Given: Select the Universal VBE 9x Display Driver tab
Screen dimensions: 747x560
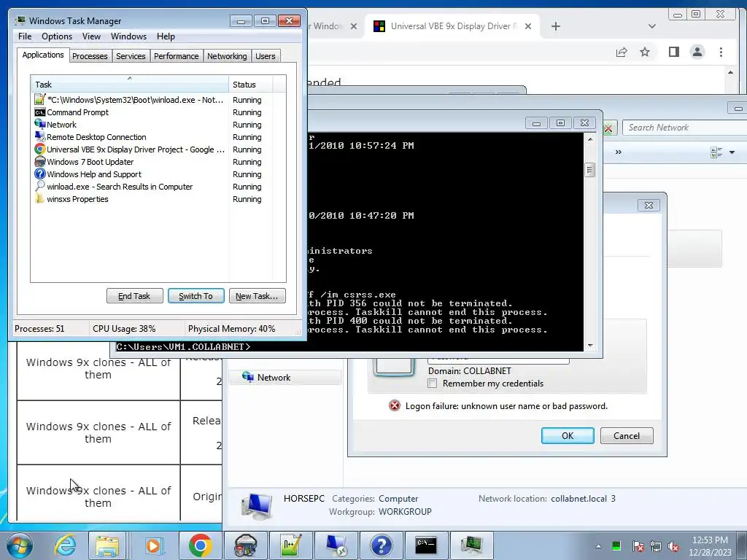Looking at the screenshot, I should click(x=452, y=26).
